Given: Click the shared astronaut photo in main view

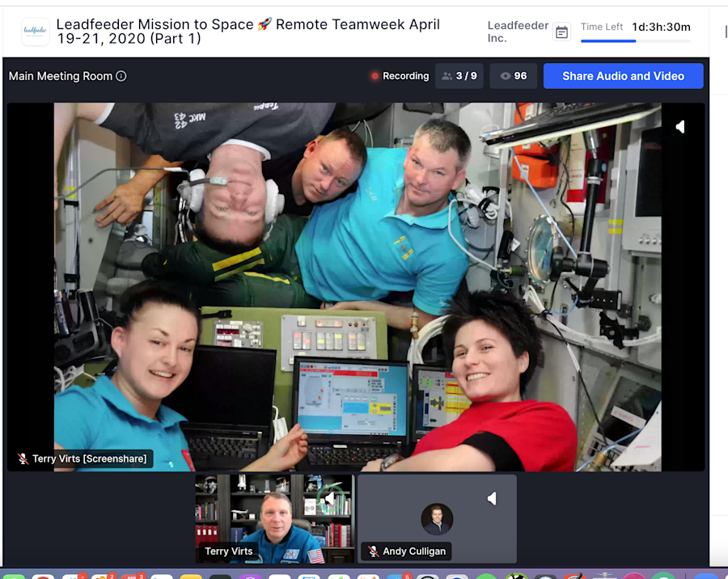Looking at the screenshot, I should (358, 287).
